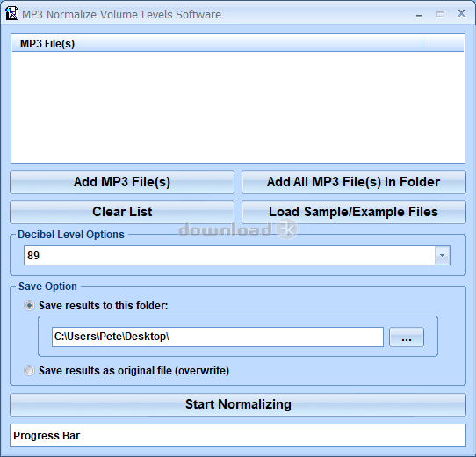Click the Progress Bar area
Viewport: 476px width, 457px height.
click(x=238, y=435)
